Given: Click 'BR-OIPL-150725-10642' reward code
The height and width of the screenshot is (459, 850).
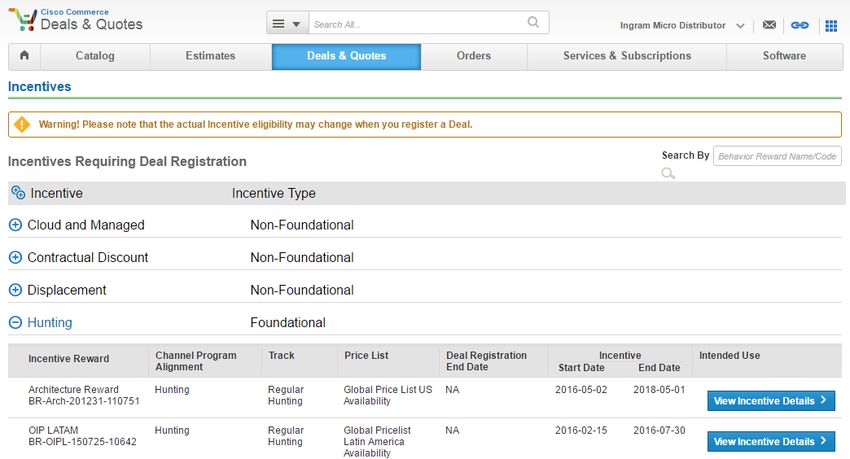Looking at the screenshot, I should pos(82,442).
